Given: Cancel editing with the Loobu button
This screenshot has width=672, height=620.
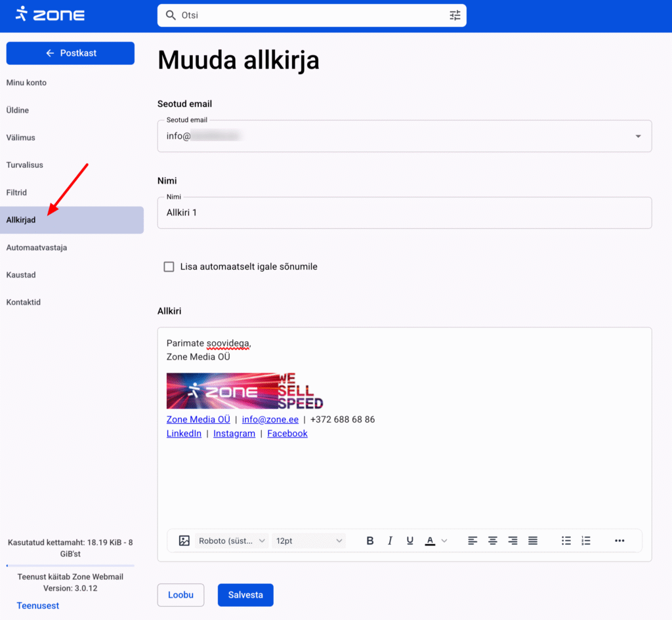Looking at the screenshot, I should pyautogui.click(x=180, y=595).
